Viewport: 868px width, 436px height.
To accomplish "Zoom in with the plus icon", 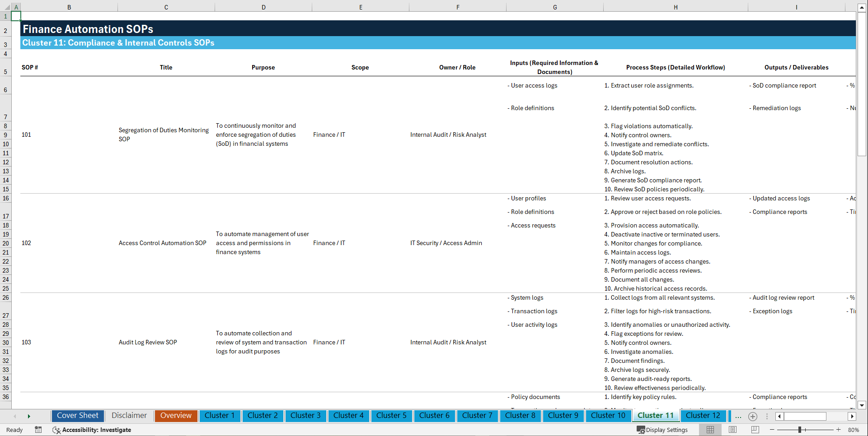I will click(x=839, y=430).
